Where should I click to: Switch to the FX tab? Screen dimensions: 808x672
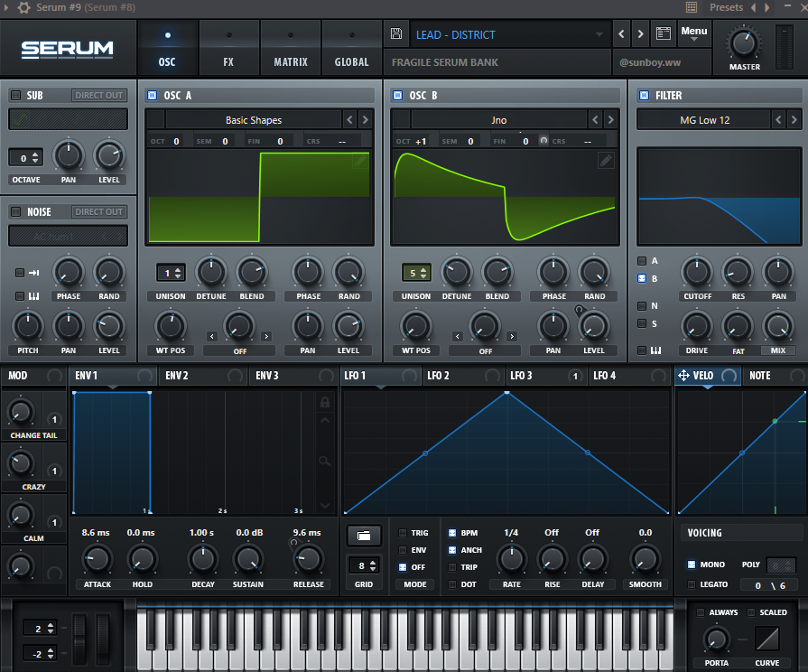(228, 48)
